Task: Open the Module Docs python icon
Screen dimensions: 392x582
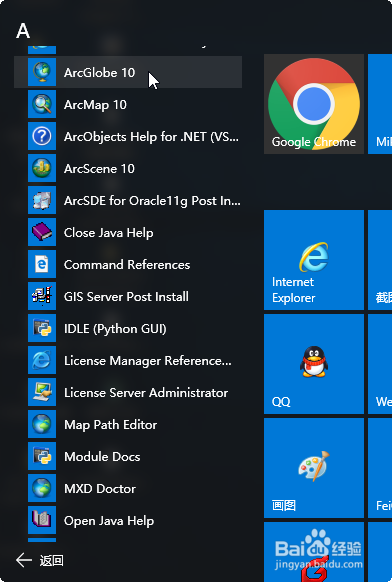Action: [x=42, y=456]
